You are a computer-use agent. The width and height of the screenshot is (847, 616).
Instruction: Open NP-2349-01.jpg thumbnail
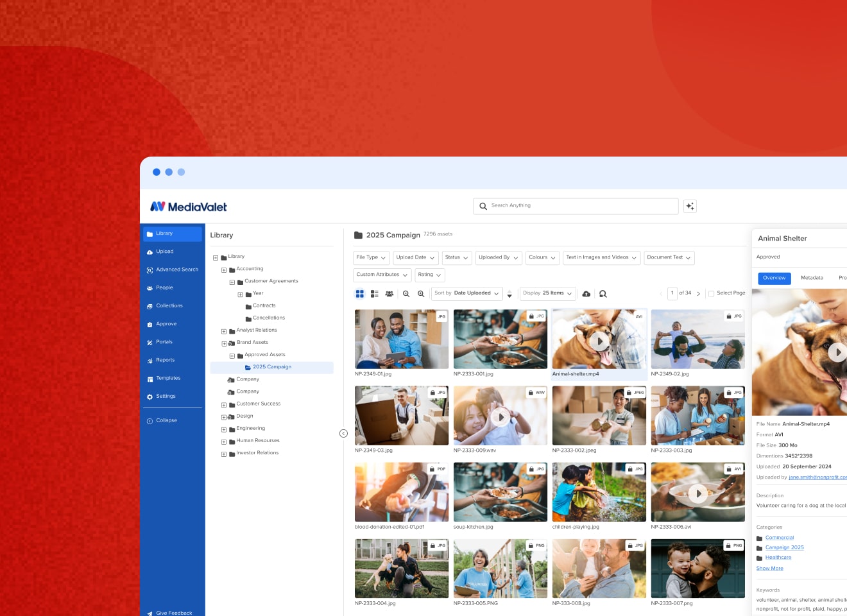pyautogui.click(x=402, y=339)
